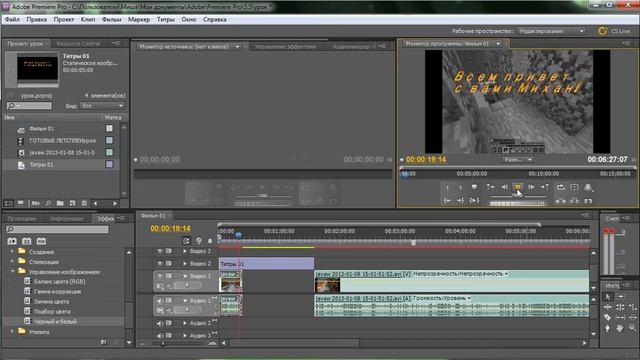This screenshot has height=360, width=640.
Task: Open Клип menu
Action: pyautogui.click(x=88, y=19)
